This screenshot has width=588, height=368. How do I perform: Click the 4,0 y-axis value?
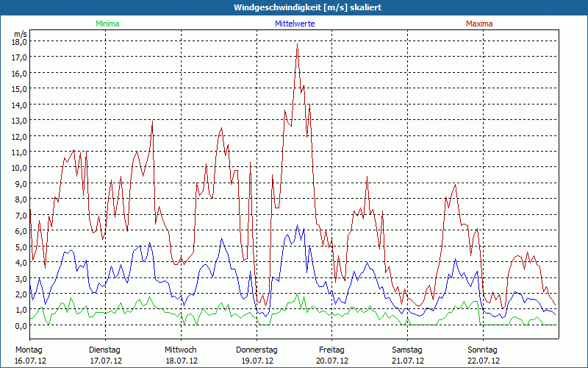(x=22, y=263)
